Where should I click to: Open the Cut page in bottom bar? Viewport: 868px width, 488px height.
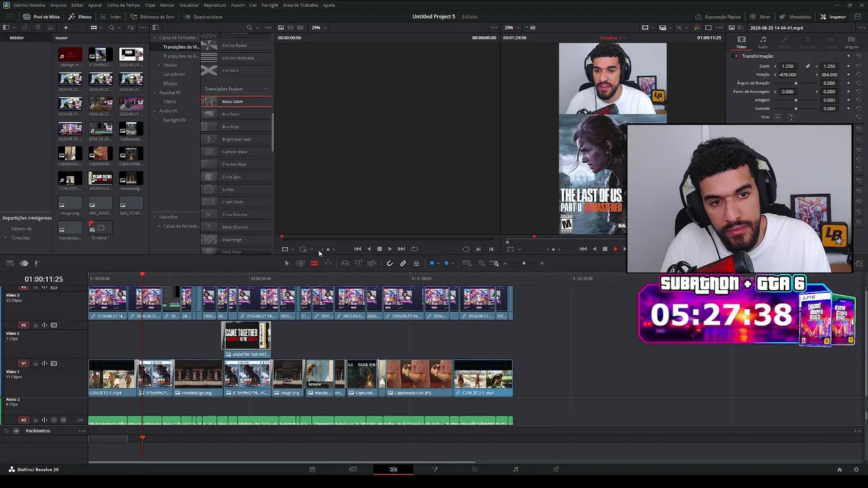pos(353,469)
